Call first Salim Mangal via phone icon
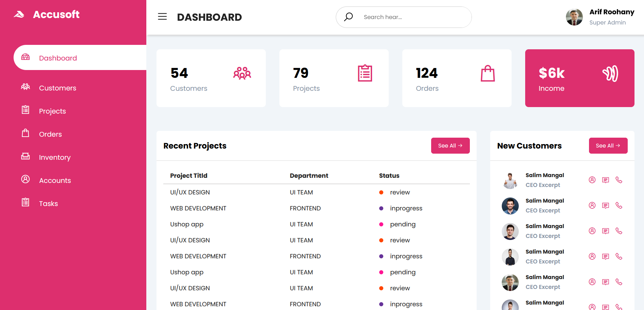 [x=619, y=180]
